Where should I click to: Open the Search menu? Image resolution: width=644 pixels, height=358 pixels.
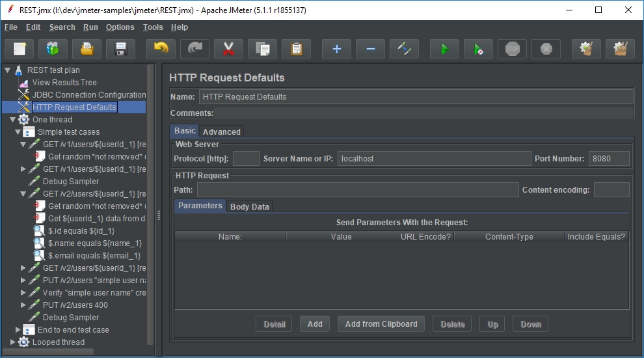click(62, 27)
